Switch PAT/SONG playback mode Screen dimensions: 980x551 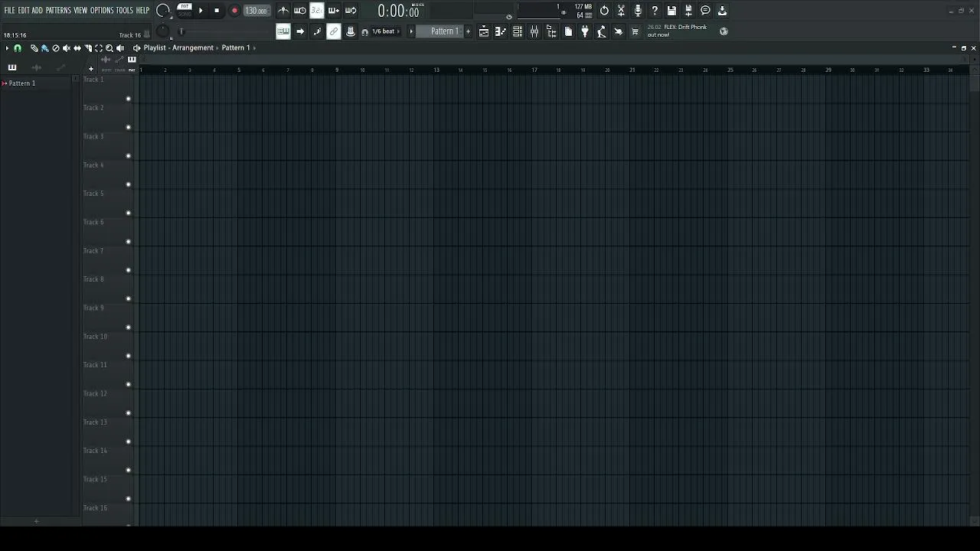coord(185,10)
